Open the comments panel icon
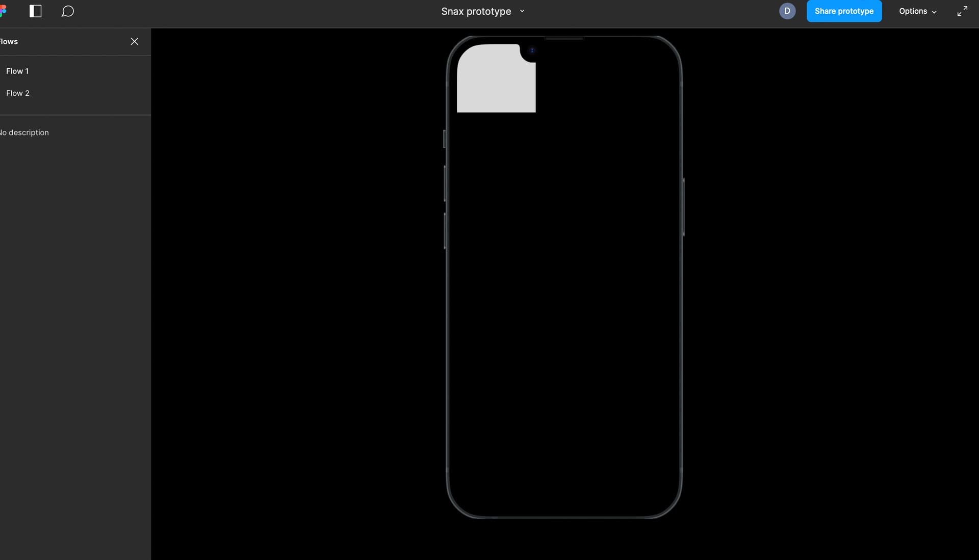This screenshot has height=560, width=979. pyautogui.click(x=67, y=10)
